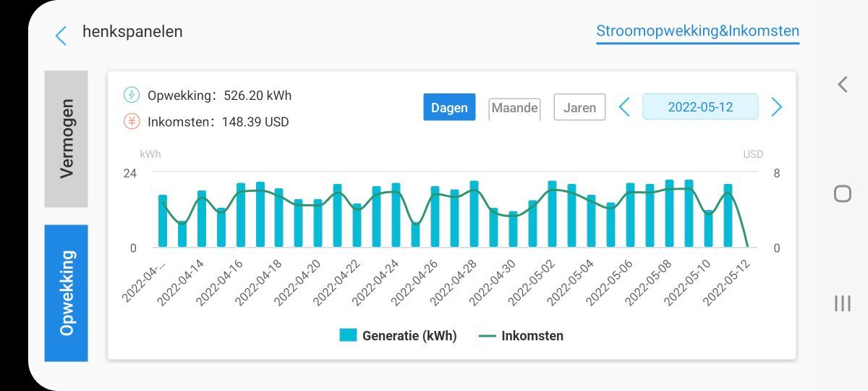
Task: Open the Vermogen side tab
Action: [67, 139]
